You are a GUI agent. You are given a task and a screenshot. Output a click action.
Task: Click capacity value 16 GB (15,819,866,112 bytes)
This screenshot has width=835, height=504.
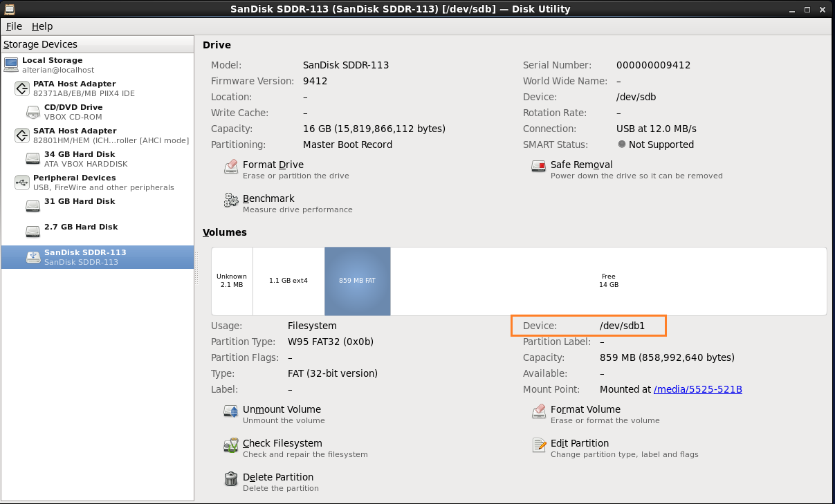click(374, 129)
